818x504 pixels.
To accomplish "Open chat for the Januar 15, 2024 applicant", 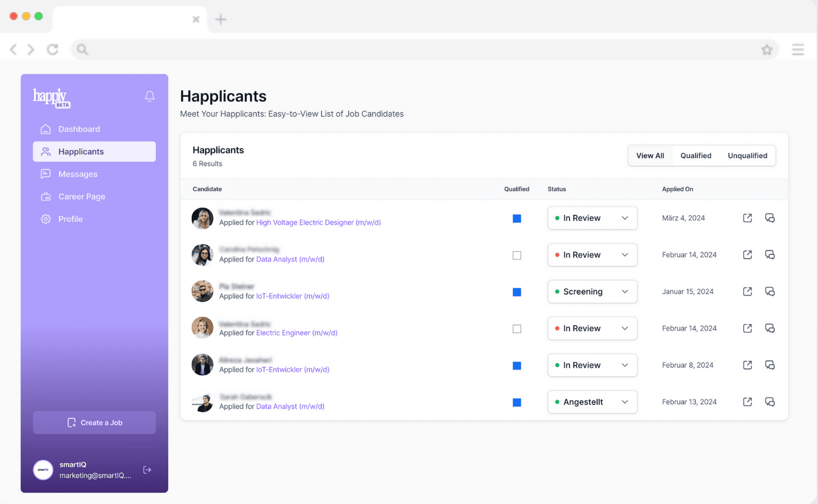I will click(770, 291).
